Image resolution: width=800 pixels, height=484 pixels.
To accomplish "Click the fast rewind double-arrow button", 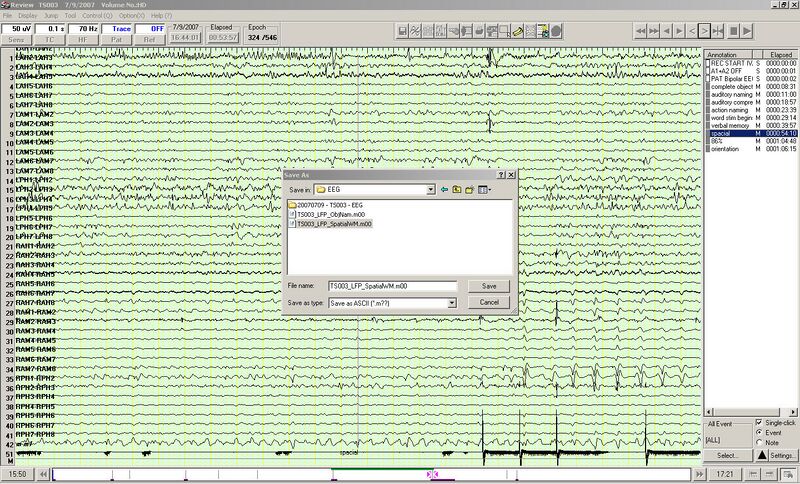I will tap(643, 32).
